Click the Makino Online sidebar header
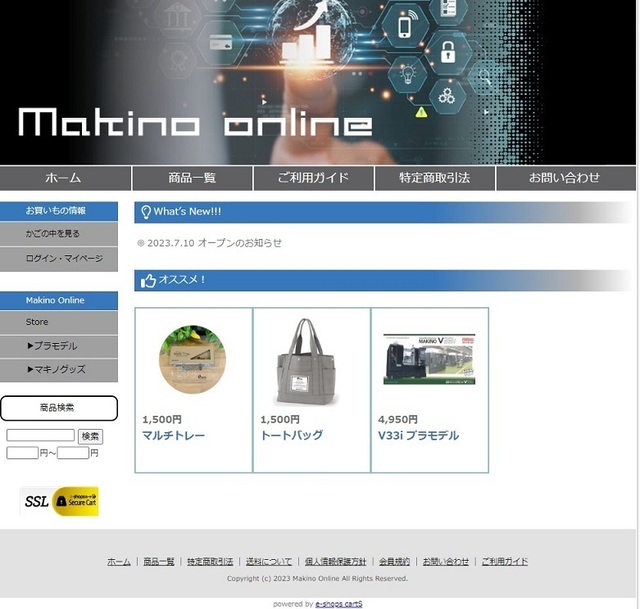The width and height of the screenshot is (640, 609). (59, 300)
